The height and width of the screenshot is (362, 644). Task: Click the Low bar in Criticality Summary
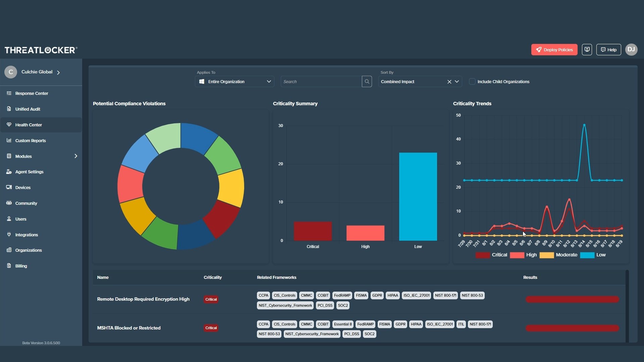pos(418,196)
